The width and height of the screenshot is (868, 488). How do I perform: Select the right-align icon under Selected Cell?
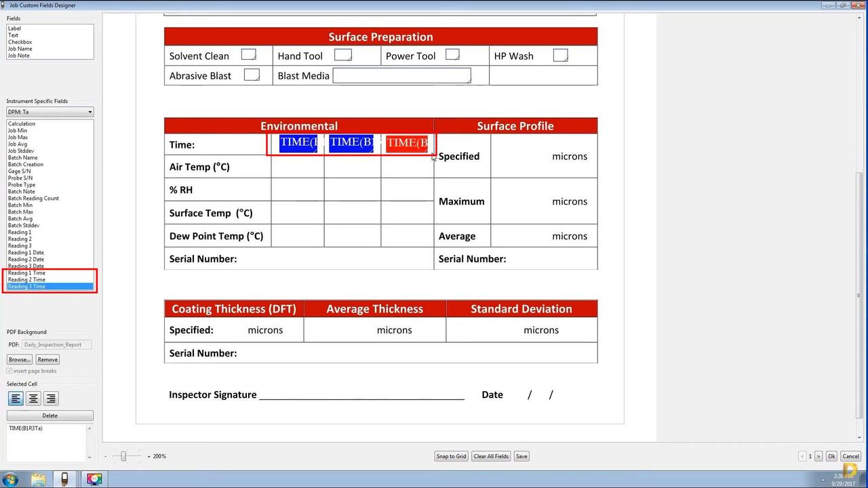[51, 399]
